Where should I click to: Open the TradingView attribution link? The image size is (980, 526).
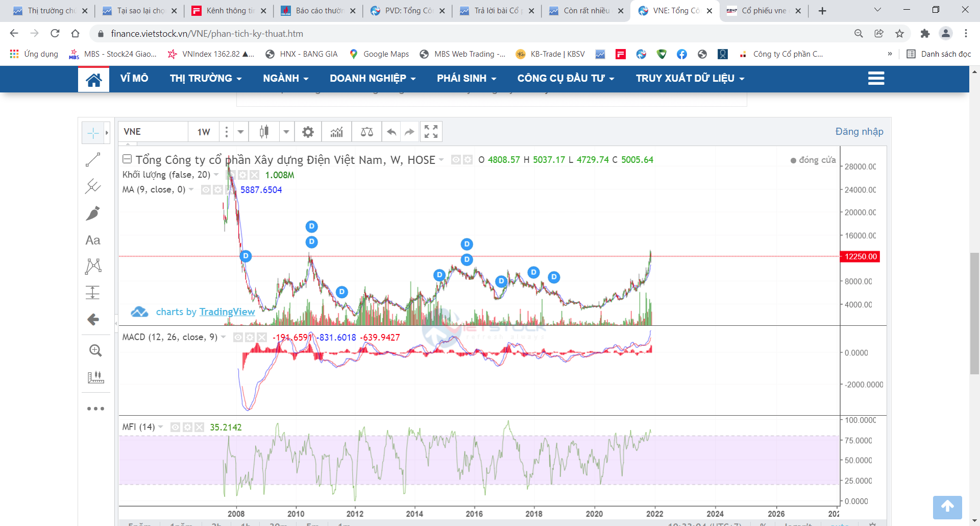click(227, 312)
